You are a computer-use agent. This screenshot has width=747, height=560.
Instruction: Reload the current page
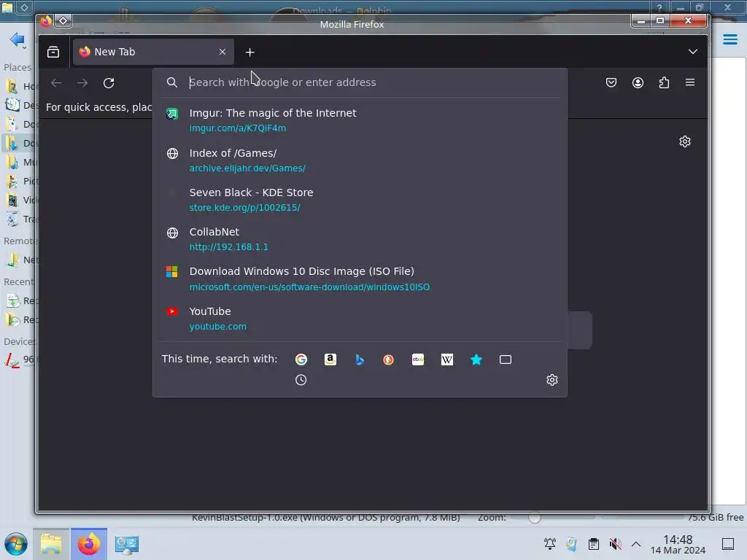109,83
